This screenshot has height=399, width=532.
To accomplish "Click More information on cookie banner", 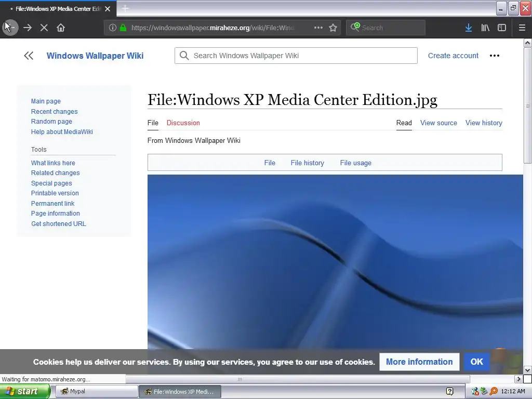I will [x=419, y=362].
